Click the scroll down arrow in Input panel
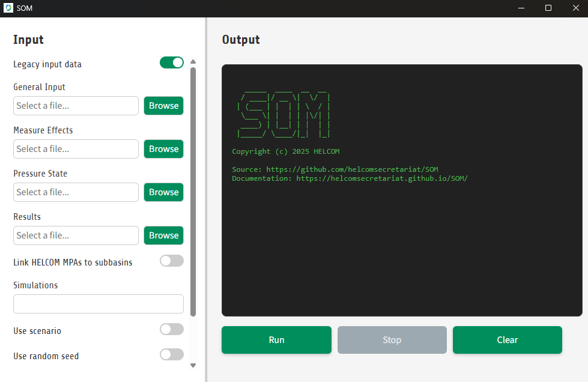Viewport: 588px width, 382px height. click(x=193, y=366)
